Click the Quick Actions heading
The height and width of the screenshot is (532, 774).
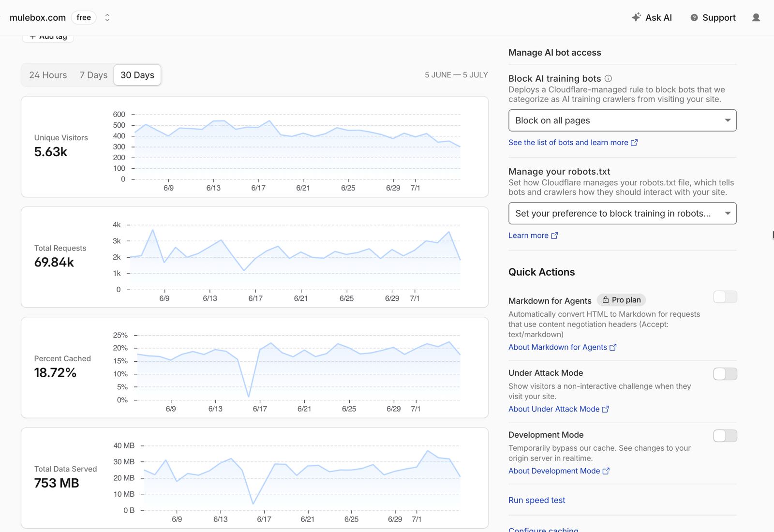(x=541, y=272)
